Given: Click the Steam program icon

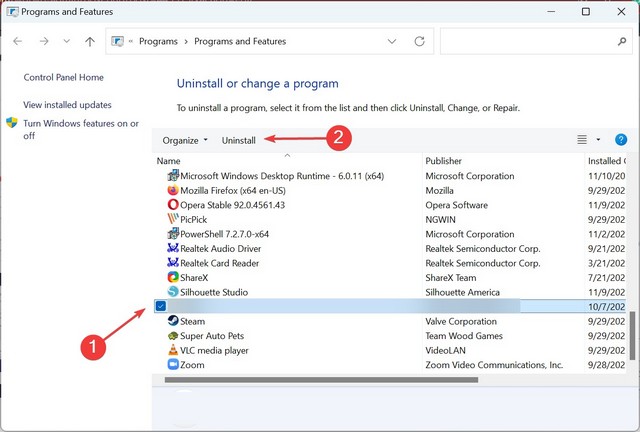Looking at the screenshot, I should point(173,322).
